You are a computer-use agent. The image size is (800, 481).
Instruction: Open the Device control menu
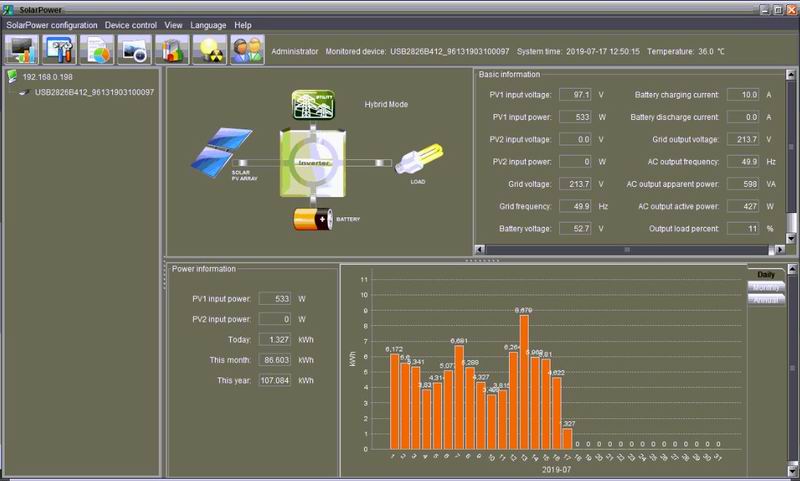point(131,25)
